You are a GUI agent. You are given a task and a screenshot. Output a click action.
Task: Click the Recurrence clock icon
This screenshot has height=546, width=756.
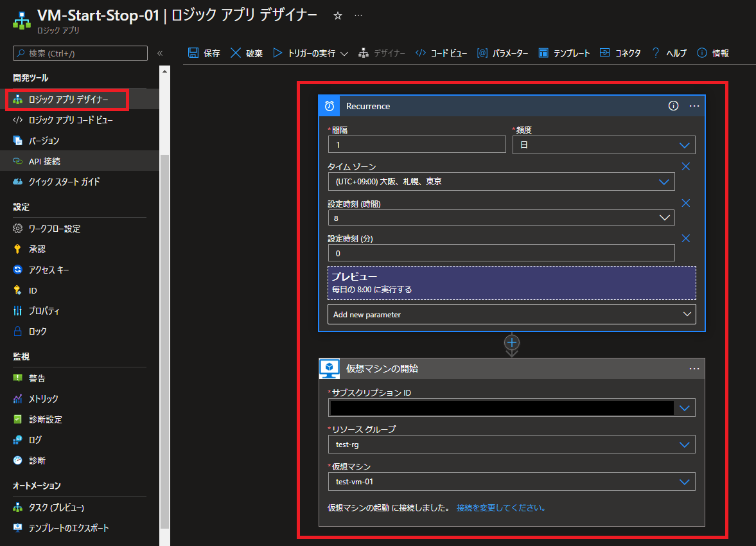tap(330, 106)
